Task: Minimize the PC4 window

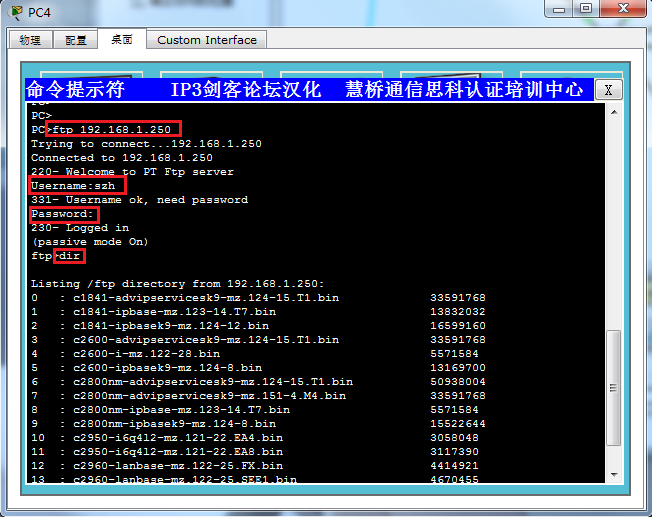Action: click(559, 9)
